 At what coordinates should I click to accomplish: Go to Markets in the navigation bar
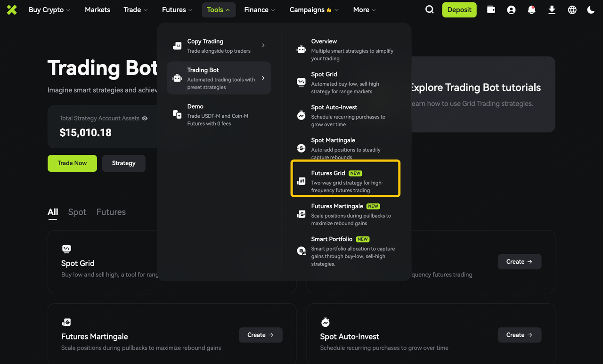[98, 9]
